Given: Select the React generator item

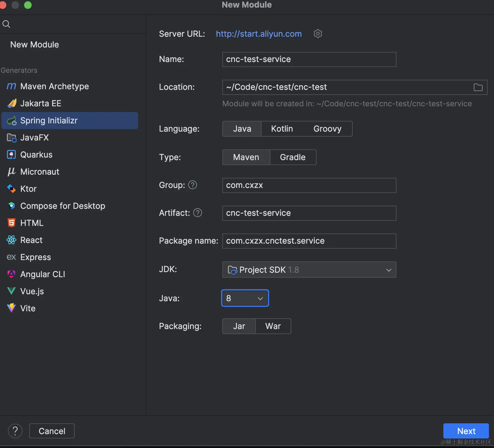Looking at the screenshot, I should (x=31, y=240).
